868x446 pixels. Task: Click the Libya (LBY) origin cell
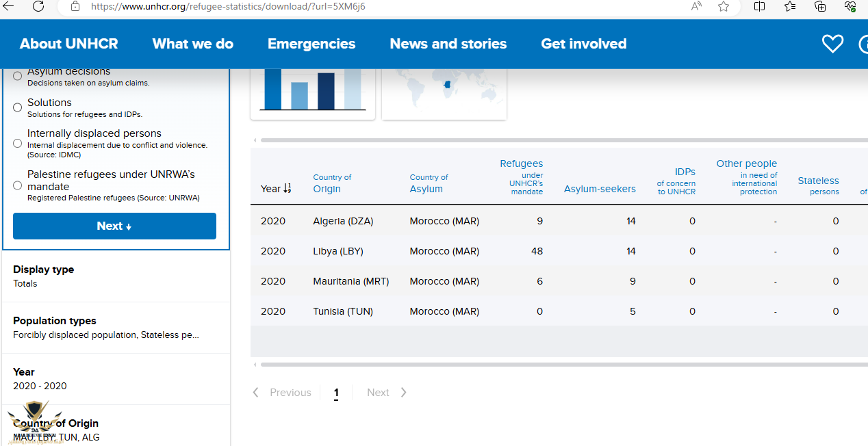(338, 251)
